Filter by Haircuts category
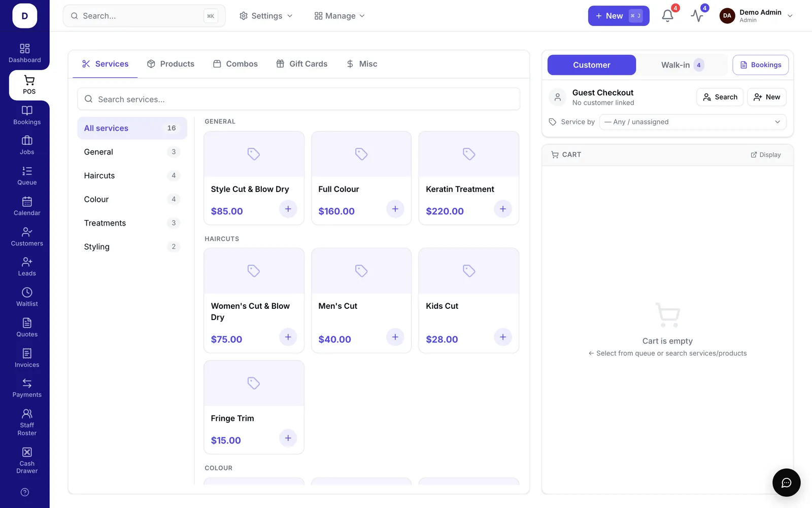812x508 pixels. point(132,176)
